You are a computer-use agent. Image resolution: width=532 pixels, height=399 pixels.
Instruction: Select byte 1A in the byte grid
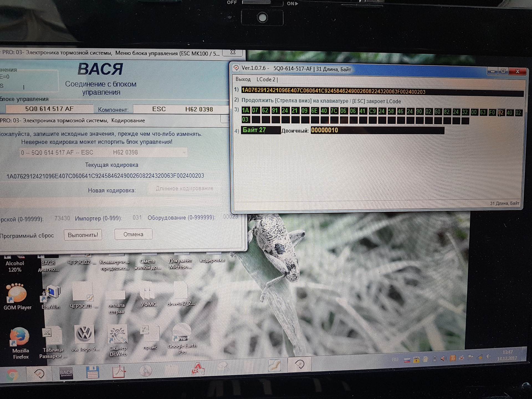coord(245,111)
